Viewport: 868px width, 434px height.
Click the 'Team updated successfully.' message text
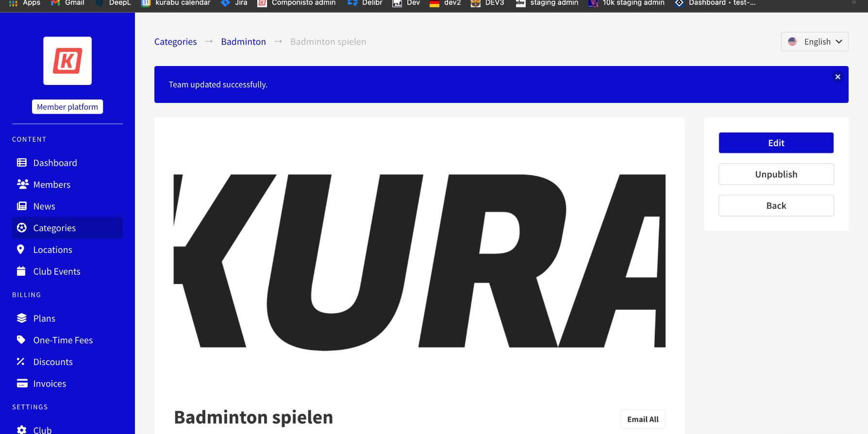pos(218,84)
